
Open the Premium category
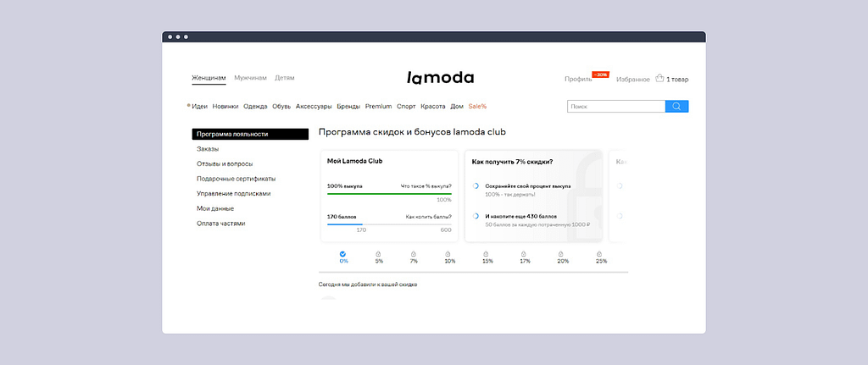(x=379, y=106)
